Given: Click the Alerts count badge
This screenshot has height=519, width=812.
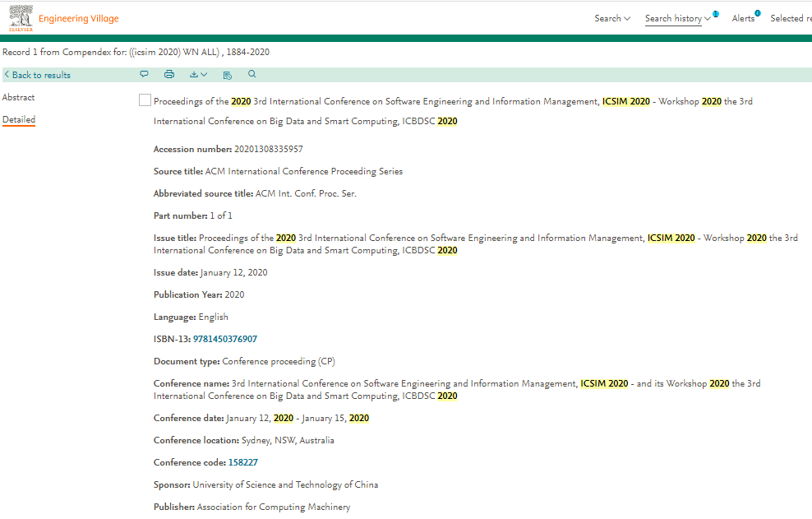Looking at the screenshot, I should 758,13.
